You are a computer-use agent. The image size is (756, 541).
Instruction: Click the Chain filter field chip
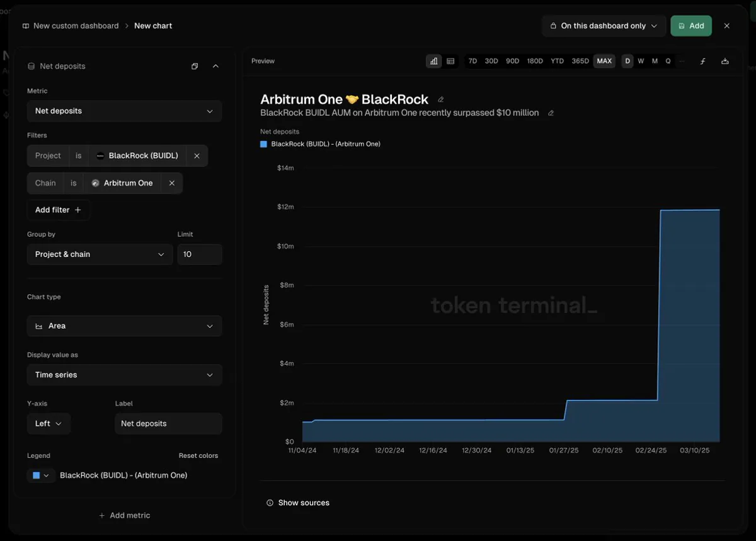[x=45, y=183]
